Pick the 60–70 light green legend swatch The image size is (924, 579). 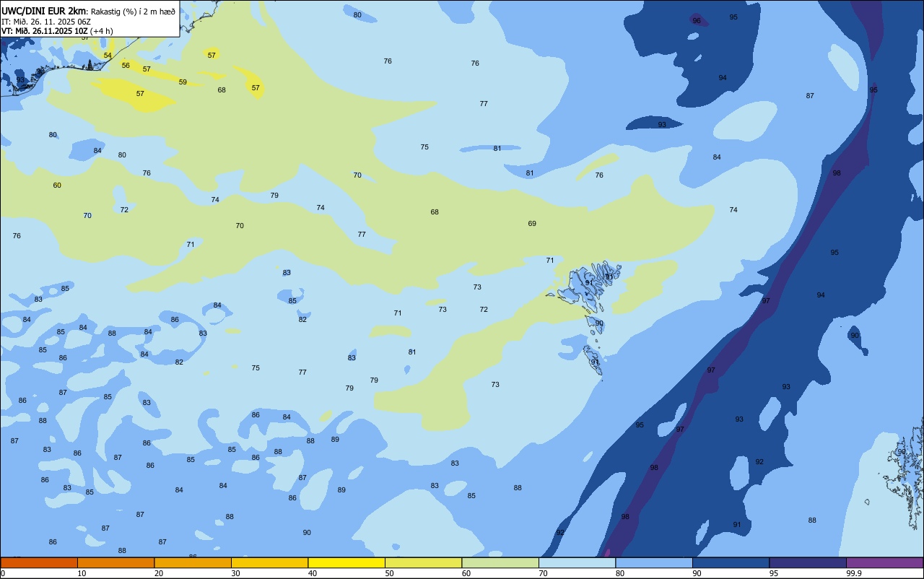[500, 562]
